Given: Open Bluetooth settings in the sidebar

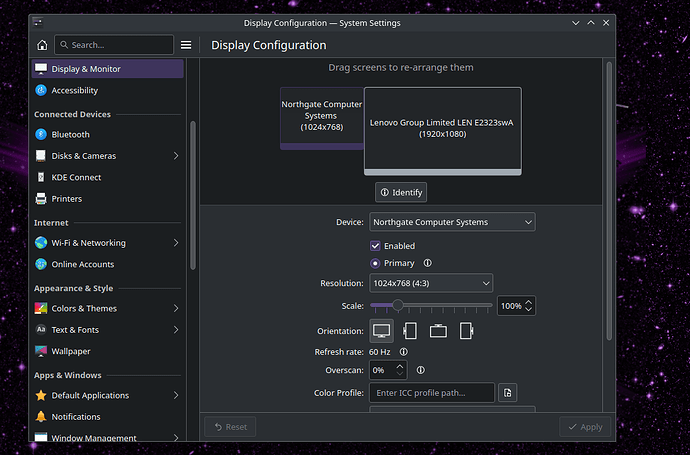Looking at the screenshot, I should pos(71,134).
